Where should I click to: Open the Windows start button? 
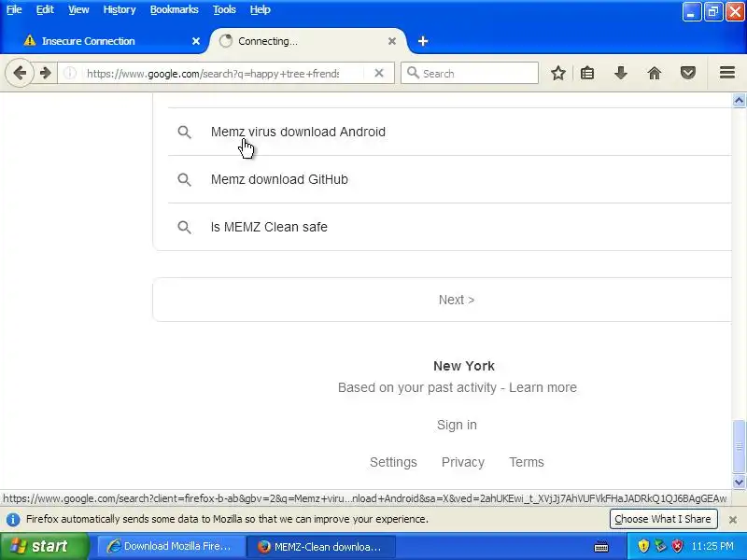click(x=44, y=546)
